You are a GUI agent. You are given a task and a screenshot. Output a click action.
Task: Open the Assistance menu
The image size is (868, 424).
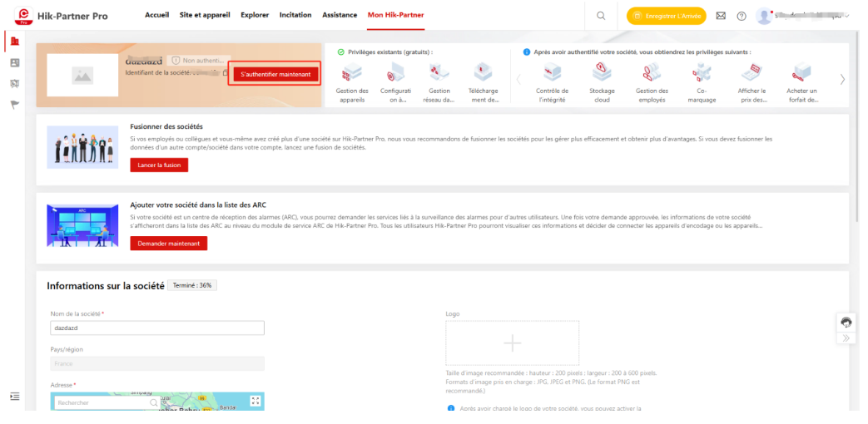(340, 15)
